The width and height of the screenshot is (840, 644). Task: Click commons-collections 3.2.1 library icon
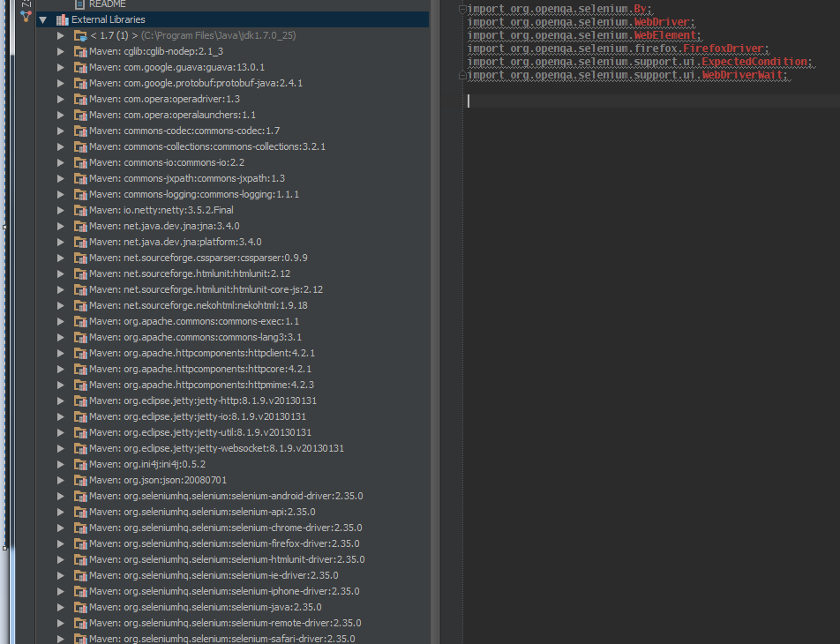[x=80, y=146]
